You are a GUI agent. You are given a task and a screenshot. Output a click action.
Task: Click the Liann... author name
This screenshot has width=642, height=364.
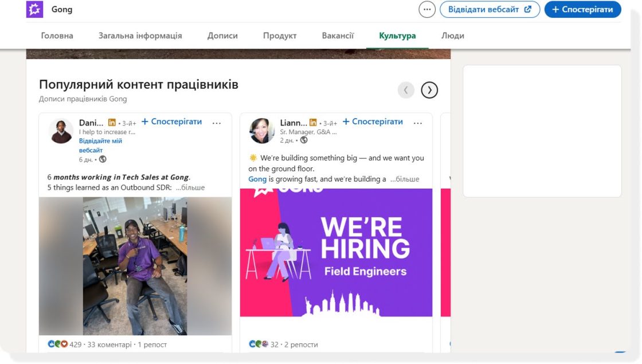293,123
